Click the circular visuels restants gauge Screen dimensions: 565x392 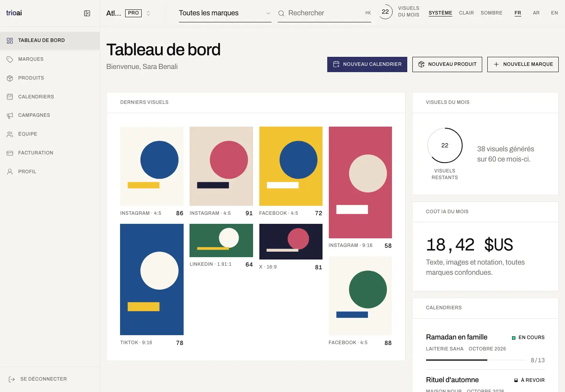445,145
